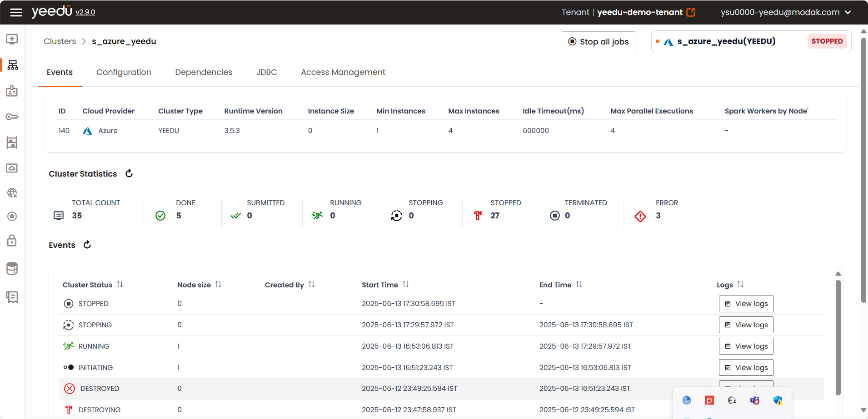Click the DESTROYED red cross icon
Screen dimensions: 868x419
pyautogui.click(x=70, y=389)
